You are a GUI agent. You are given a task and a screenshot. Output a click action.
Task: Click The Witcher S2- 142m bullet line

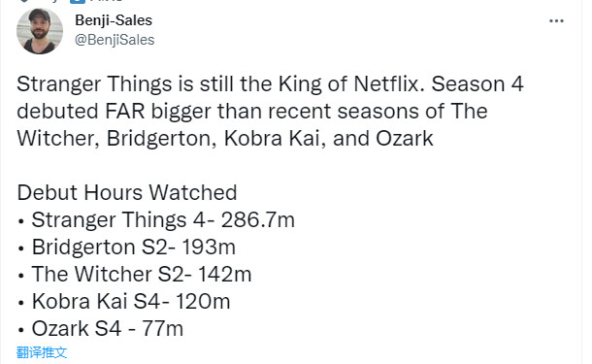point(134,274)
